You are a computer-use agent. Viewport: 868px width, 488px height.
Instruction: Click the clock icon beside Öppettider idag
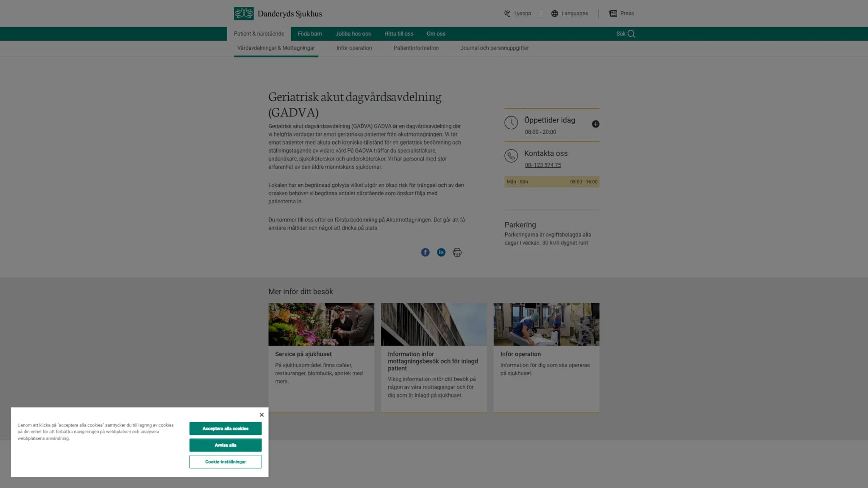coord(511,123)
